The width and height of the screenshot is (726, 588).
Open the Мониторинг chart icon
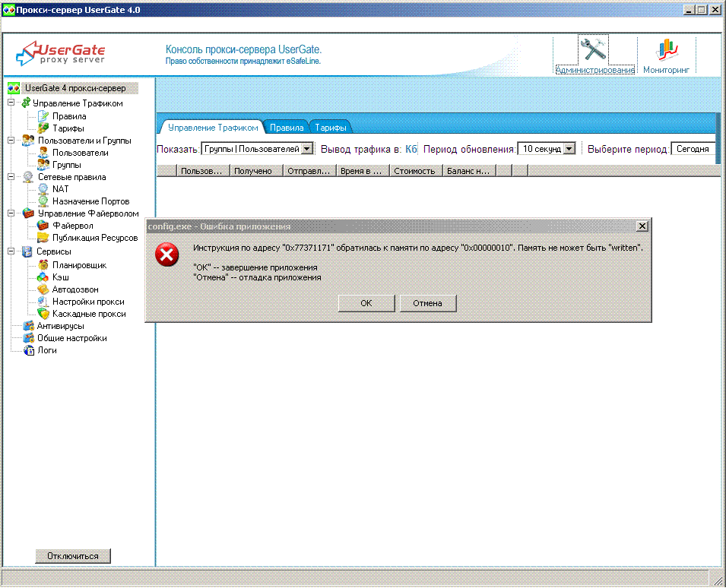pyautogui.click(x=666, y=50)
